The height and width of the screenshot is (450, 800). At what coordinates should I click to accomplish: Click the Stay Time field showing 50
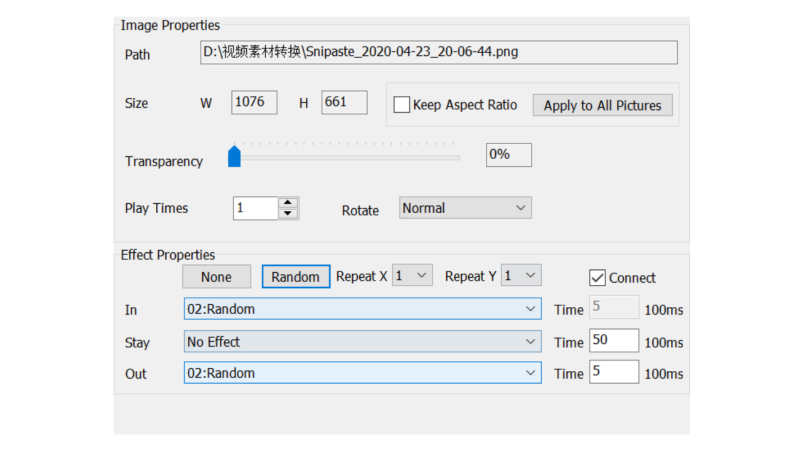[x=614, y=340]
